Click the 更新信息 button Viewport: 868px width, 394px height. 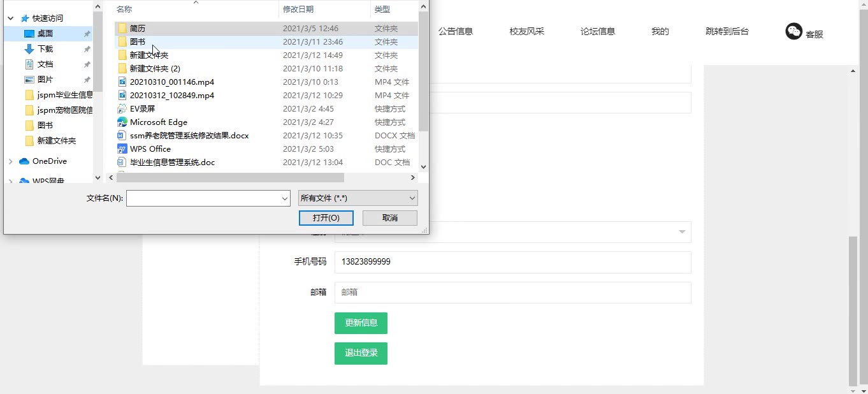pyautogui.click(x=361, y=323)
